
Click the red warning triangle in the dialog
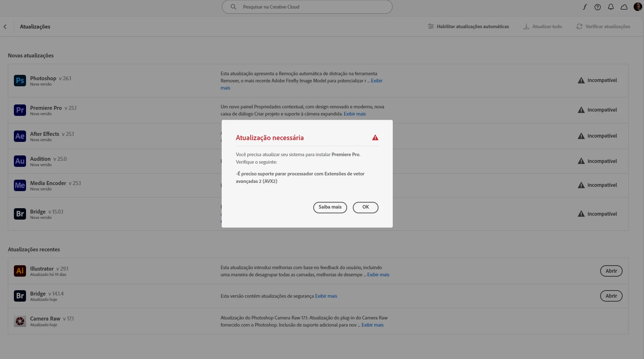click(x=375, y=138)
